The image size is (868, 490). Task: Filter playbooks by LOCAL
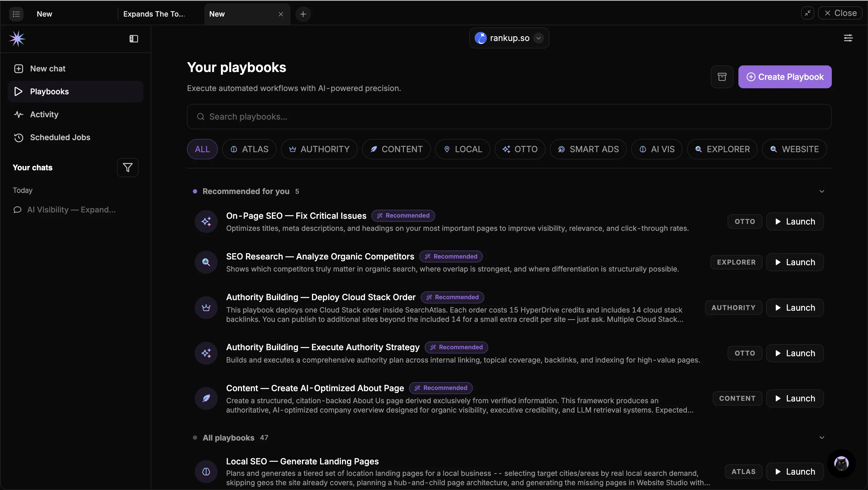coord(463,149)
